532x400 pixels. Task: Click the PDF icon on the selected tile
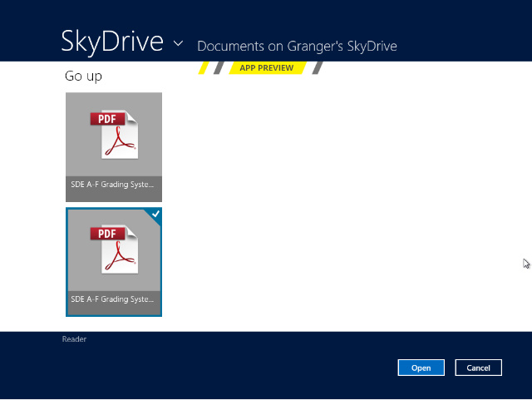pos(114,249)
